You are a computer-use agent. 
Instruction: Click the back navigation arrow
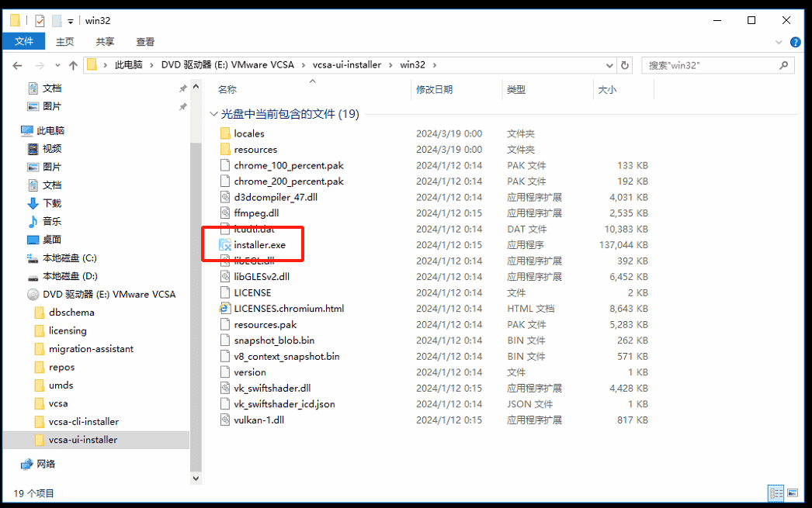[17, 65]
